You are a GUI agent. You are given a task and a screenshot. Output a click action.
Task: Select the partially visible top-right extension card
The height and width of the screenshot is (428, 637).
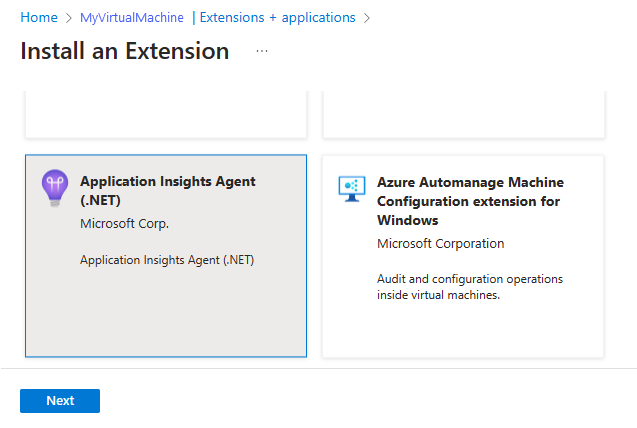point(463,113)
